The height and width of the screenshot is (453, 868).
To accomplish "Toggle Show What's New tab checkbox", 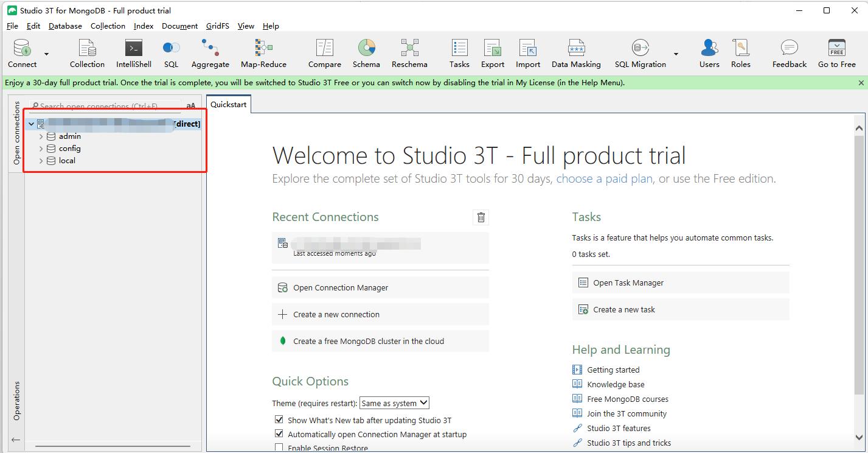I will pyautogui.click(x=279, y=420).
